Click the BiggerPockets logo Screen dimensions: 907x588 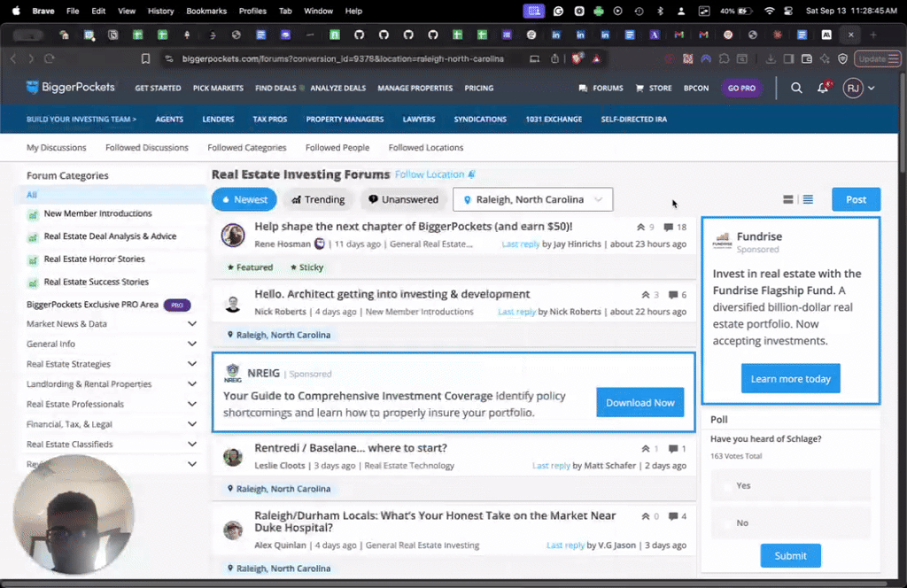tap(71, 88)
